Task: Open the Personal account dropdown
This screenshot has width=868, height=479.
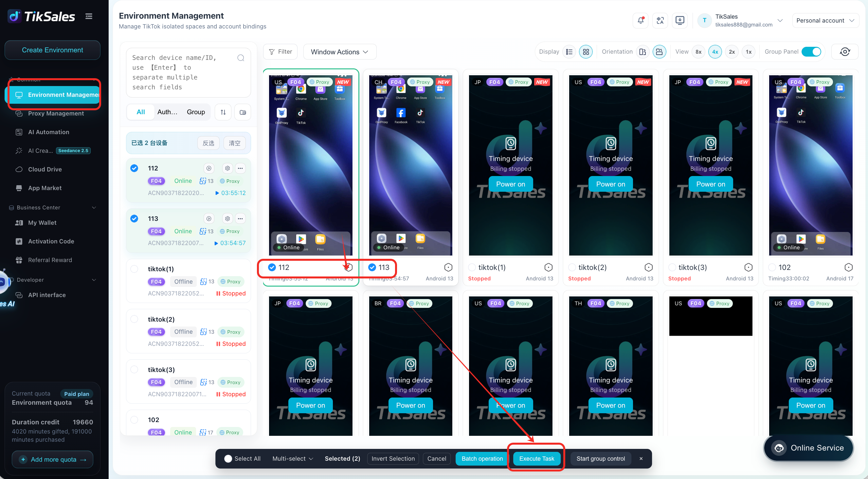Action: coord(825,21)
